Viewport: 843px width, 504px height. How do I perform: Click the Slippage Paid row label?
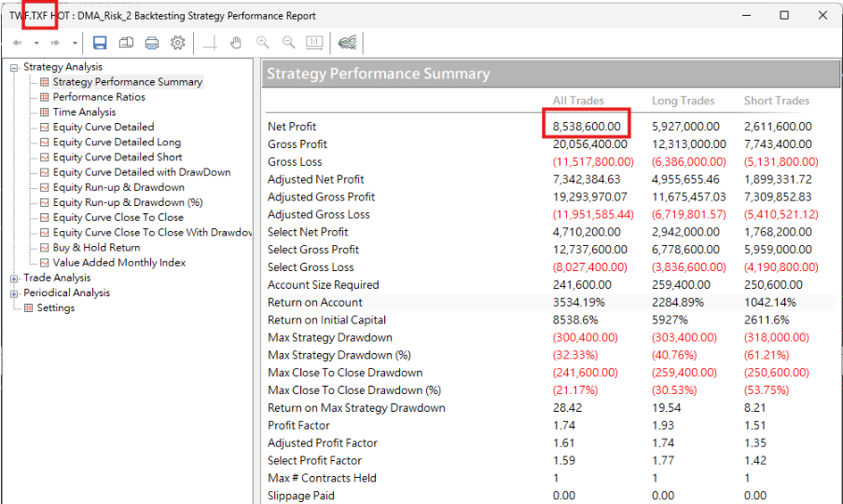point(301,496)
